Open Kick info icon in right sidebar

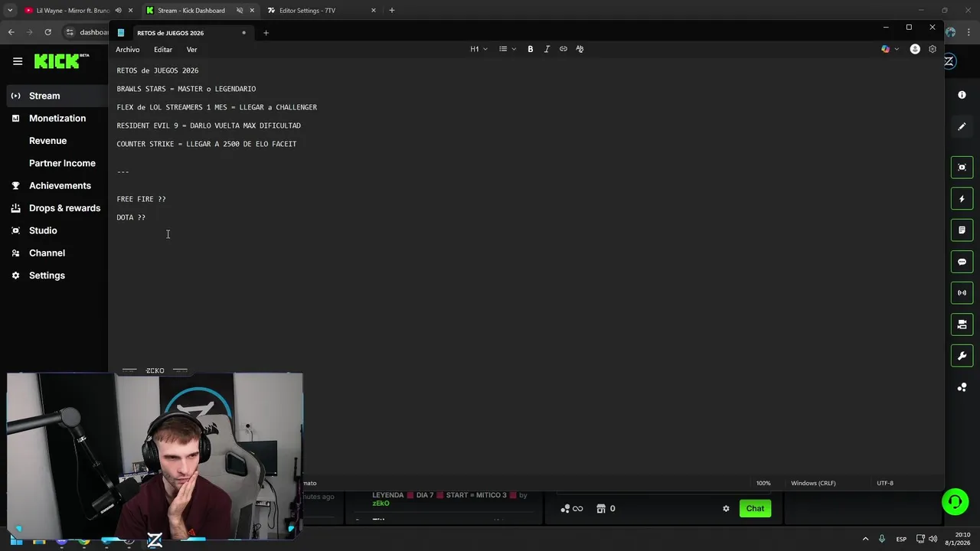coord(962,95)
